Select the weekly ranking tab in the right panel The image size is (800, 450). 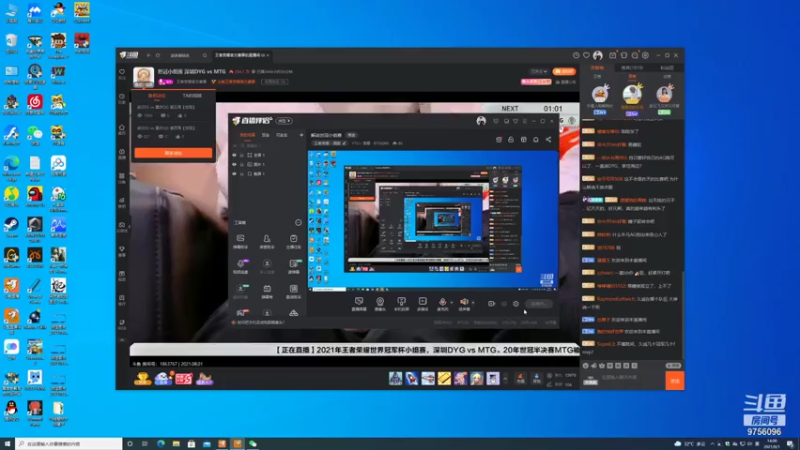click(632, 77)
